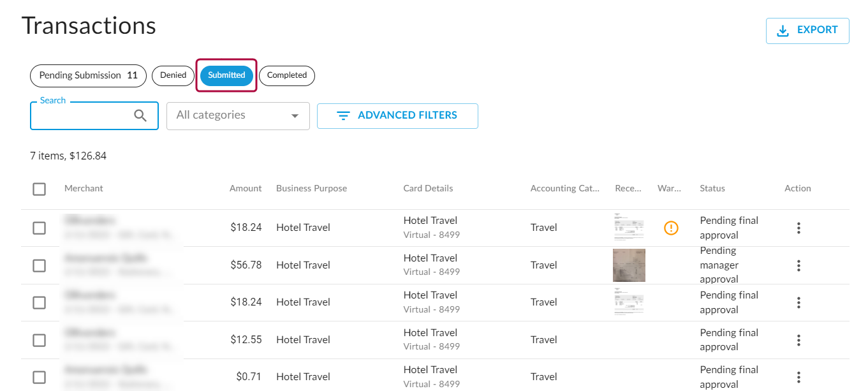Sort by the Amount column header
868x391 pixels.
click(246, 189)
